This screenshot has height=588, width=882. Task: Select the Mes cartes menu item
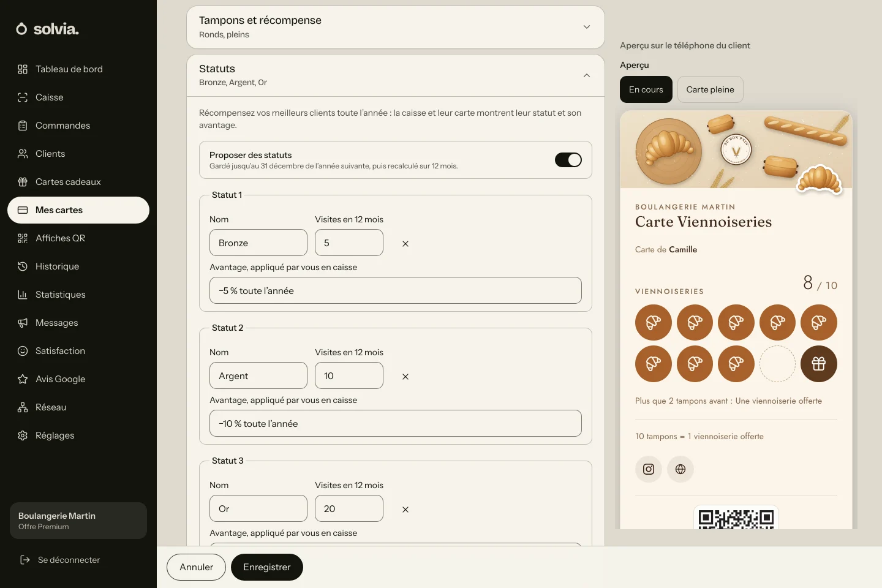tap(78, 210)
